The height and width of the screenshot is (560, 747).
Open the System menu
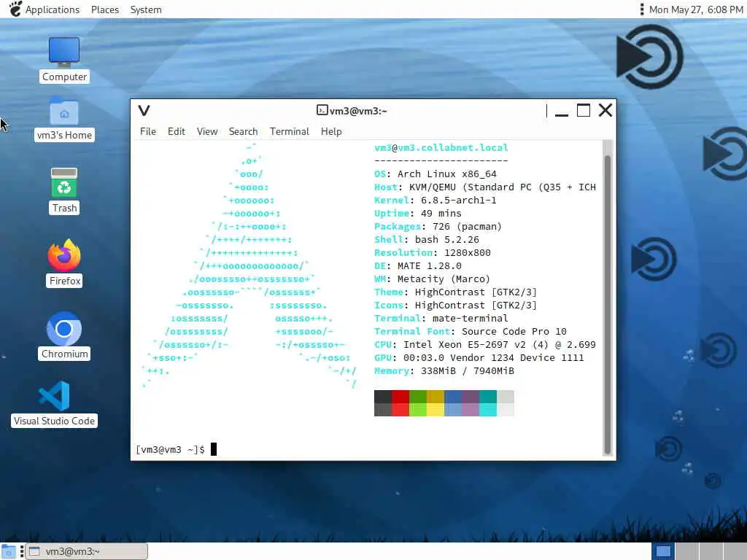click(x=146, y=9)
